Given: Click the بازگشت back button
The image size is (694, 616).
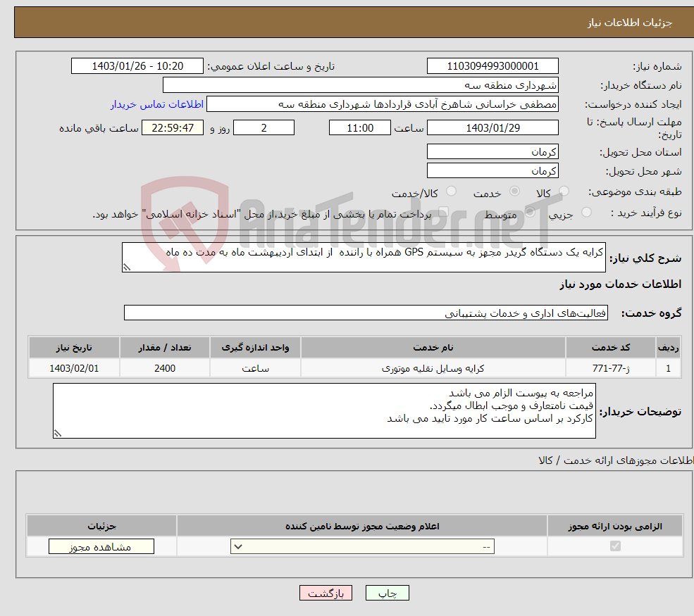Looking at the screenshot, I should pyautogui.click(x=326, y=593).
